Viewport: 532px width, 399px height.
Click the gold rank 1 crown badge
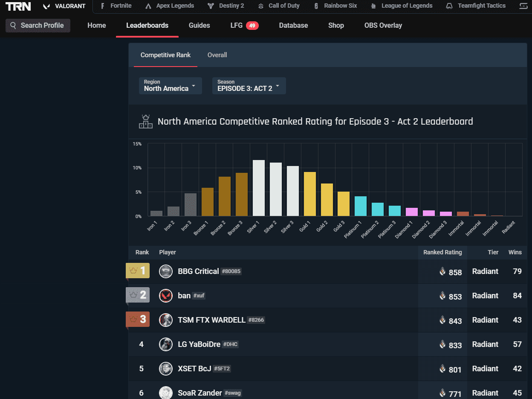pyautogui.click(x=138, y=271)
